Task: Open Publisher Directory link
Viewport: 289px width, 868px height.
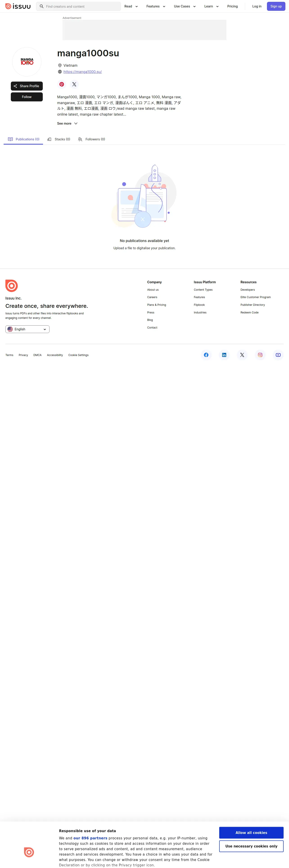Action: (x=253, y=305)
